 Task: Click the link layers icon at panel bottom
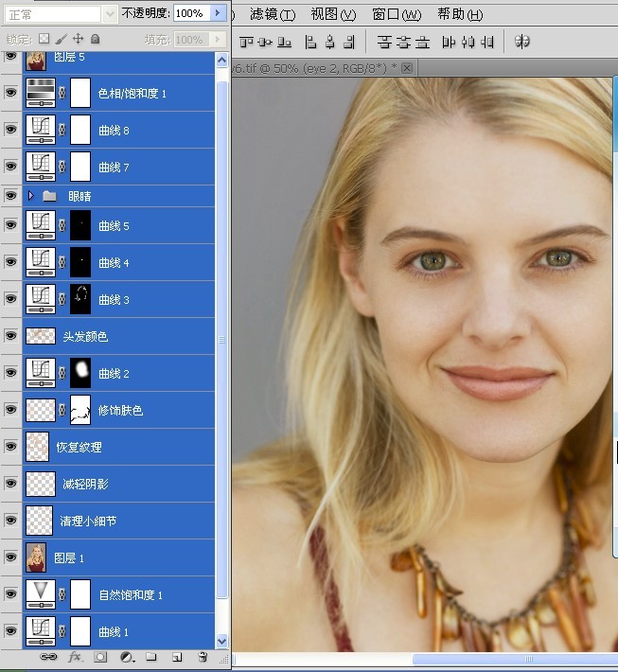click(48, 657)
